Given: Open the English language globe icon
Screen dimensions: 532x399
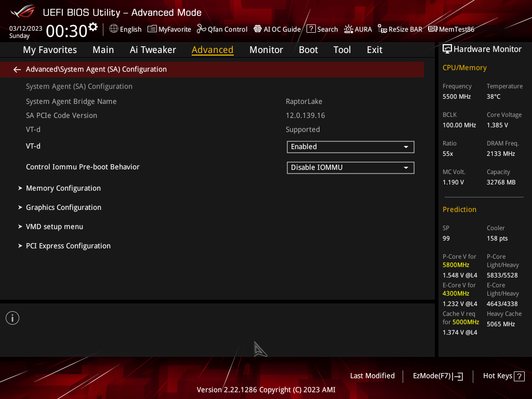Looking at the screenshot, I should click(114, 29).
